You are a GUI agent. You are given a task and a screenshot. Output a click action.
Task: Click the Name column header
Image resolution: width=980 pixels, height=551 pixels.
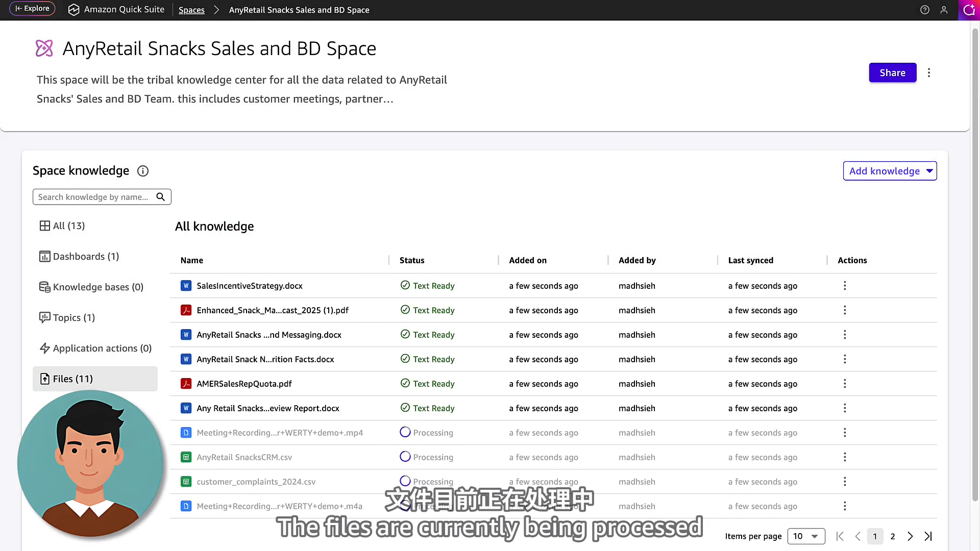(192, 260)
